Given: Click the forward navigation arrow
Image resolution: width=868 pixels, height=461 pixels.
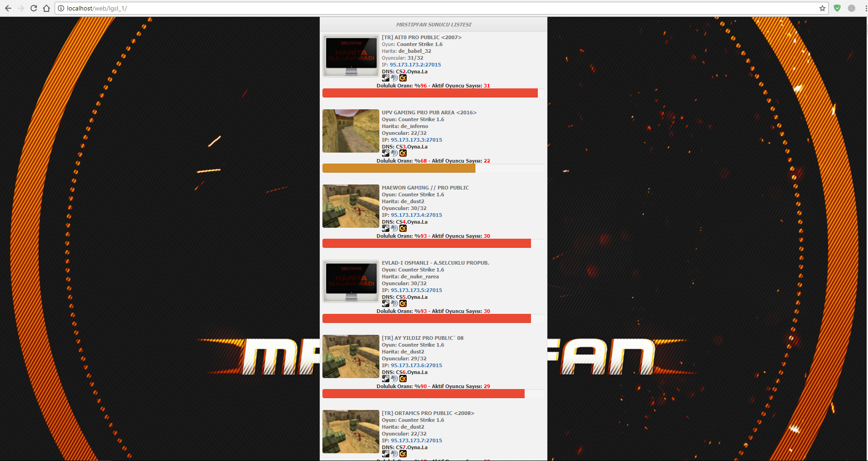Looking at the screenshot, I should (21, 8).
